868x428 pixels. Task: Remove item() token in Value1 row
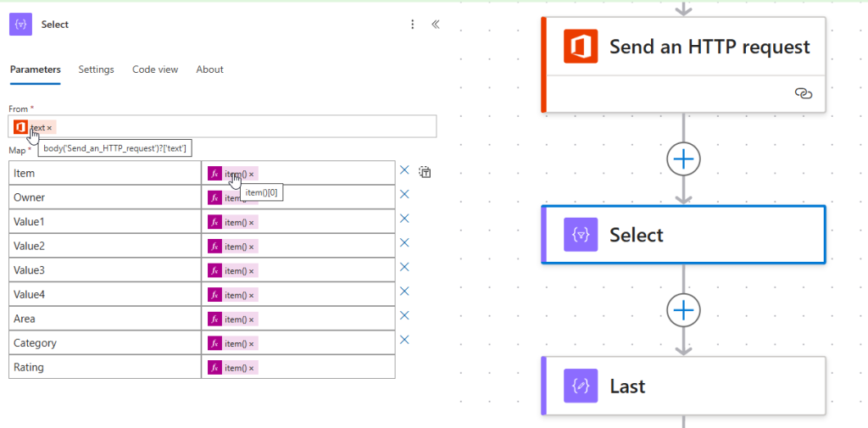251,223
